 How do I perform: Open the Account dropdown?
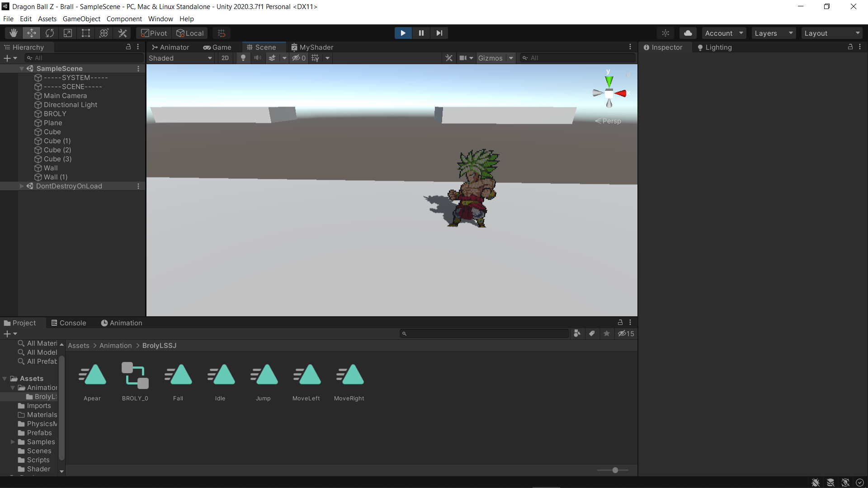(x=724, y=33)
